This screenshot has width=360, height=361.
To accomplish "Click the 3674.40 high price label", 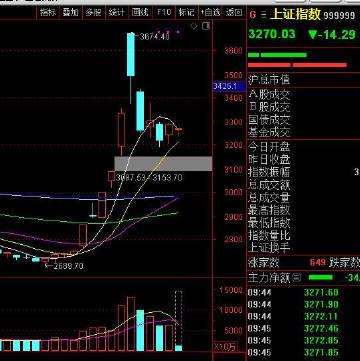I will coord(154,37).
